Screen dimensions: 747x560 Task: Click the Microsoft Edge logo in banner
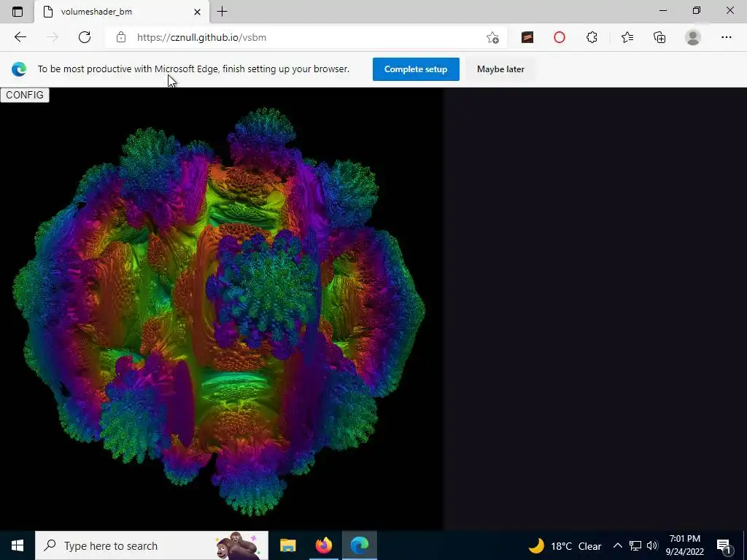click(x=19, y=69)
